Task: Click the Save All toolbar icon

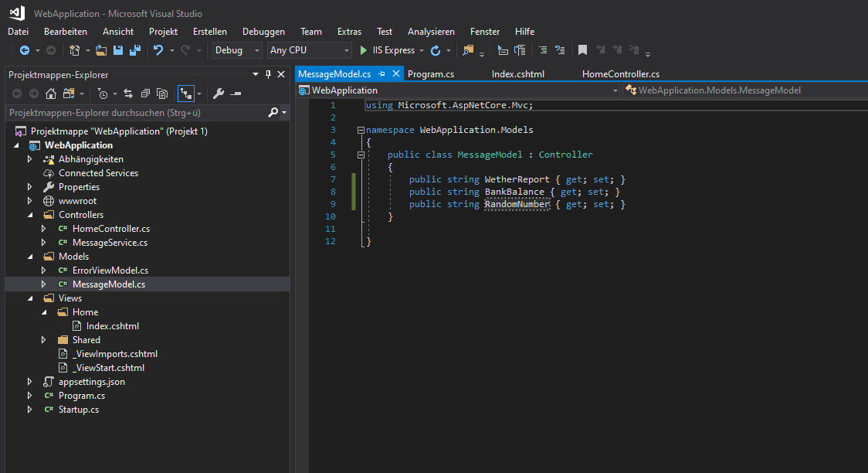Action: coord(135,50)
